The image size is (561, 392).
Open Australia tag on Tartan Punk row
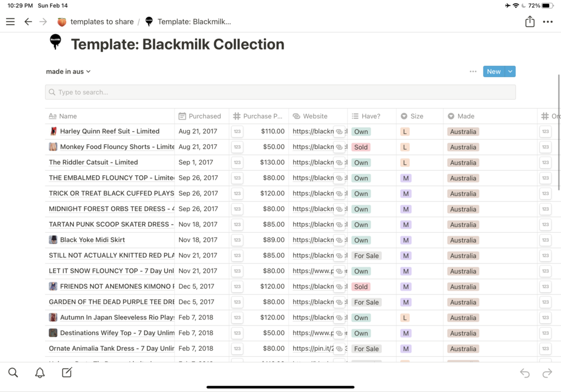pos(463,225)
